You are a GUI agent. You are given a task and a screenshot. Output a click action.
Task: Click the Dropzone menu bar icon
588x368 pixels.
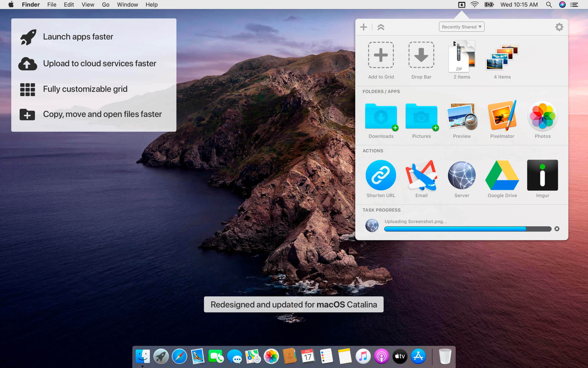(462, 5)
